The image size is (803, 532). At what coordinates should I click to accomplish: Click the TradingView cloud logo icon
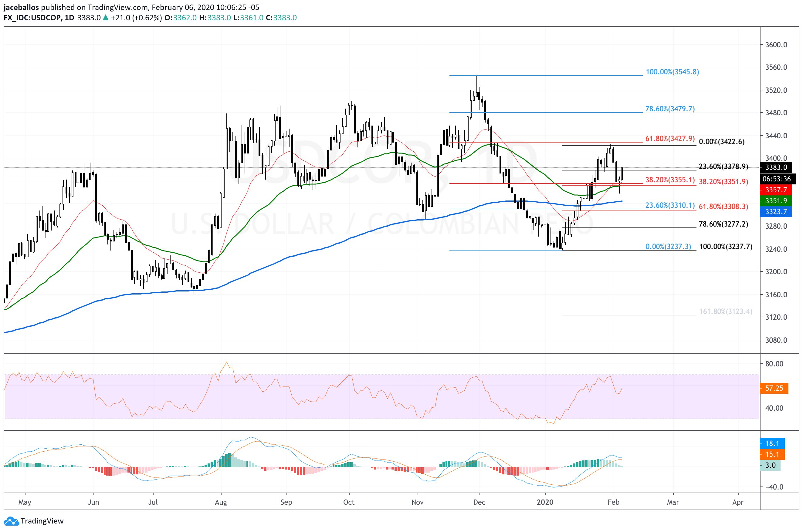[11, 521]
